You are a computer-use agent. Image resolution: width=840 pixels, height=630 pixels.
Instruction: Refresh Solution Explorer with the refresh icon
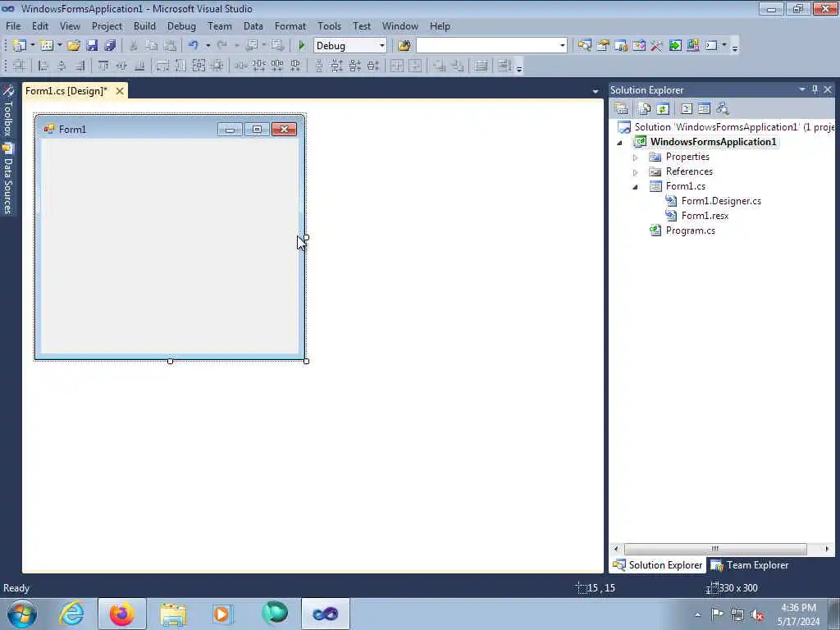point(663,109)
